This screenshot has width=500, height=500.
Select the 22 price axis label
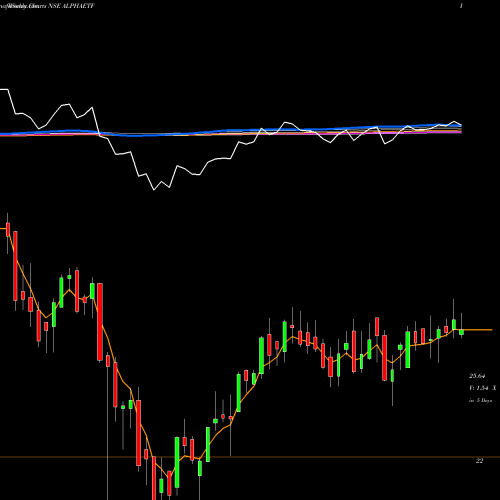479,461
